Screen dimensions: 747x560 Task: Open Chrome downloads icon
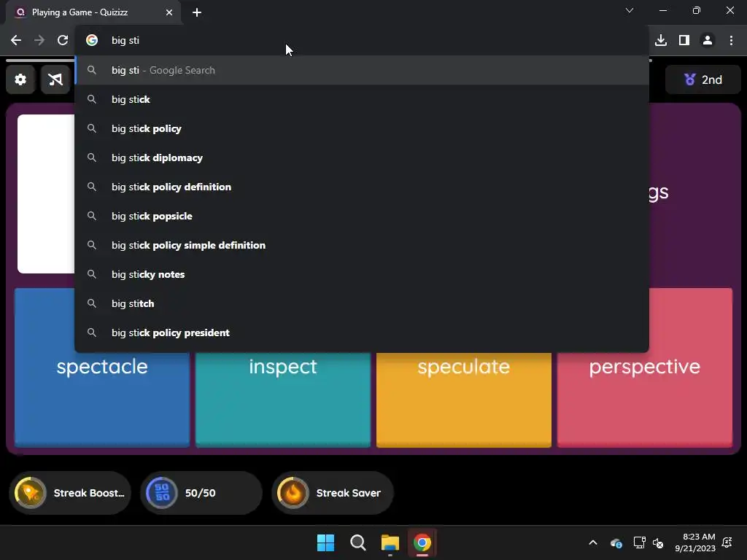[661, 41]
